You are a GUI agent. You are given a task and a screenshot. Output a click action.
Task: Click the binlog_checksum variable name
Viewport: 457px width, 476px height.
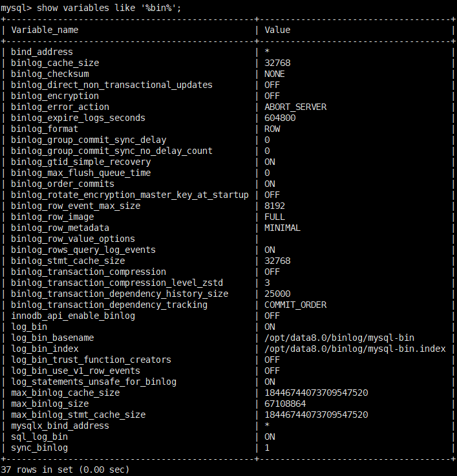tap(50, 74)
